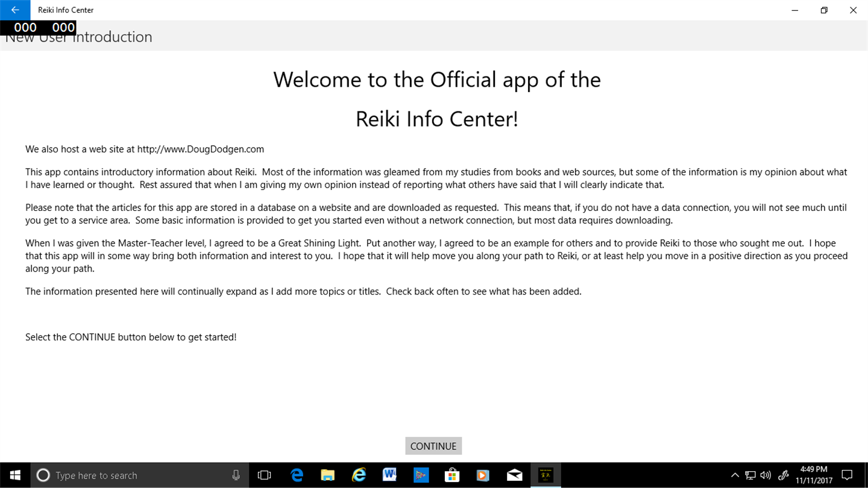Image resolution: width=868 pixels, height=488 pixels.
Task: Open the Mail app from the taskbar
Action: (x=514, y=475)
